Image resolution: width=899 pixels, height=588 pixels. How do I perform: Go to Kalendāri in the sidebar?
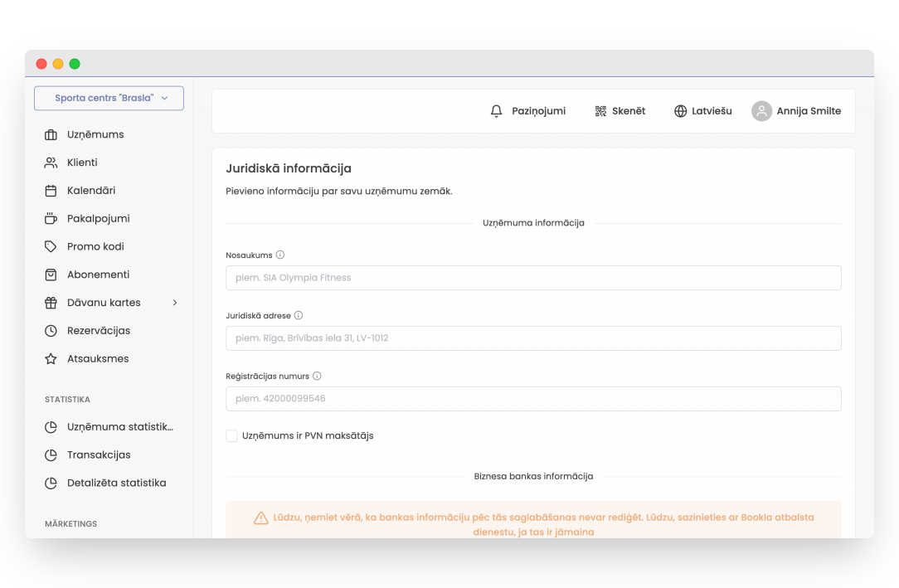[91, 191]
